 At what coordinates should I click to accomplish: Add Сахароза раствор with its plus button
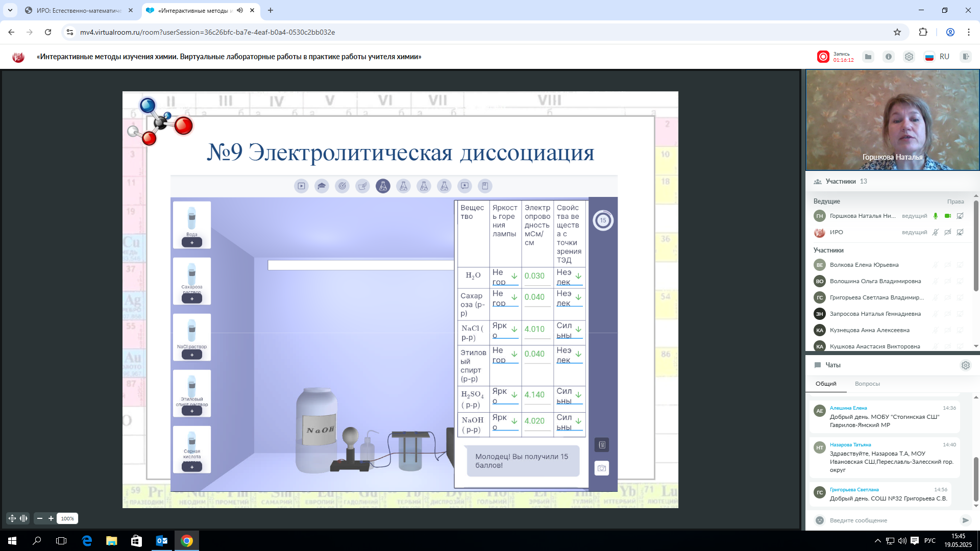[x=192, y=299]
